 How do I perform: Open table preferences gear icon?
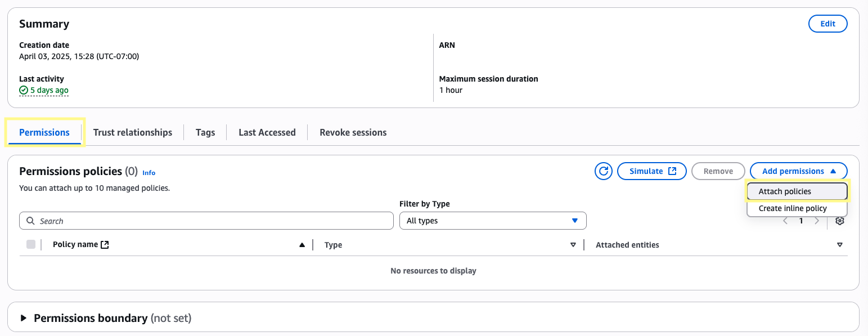click(840, 221)
